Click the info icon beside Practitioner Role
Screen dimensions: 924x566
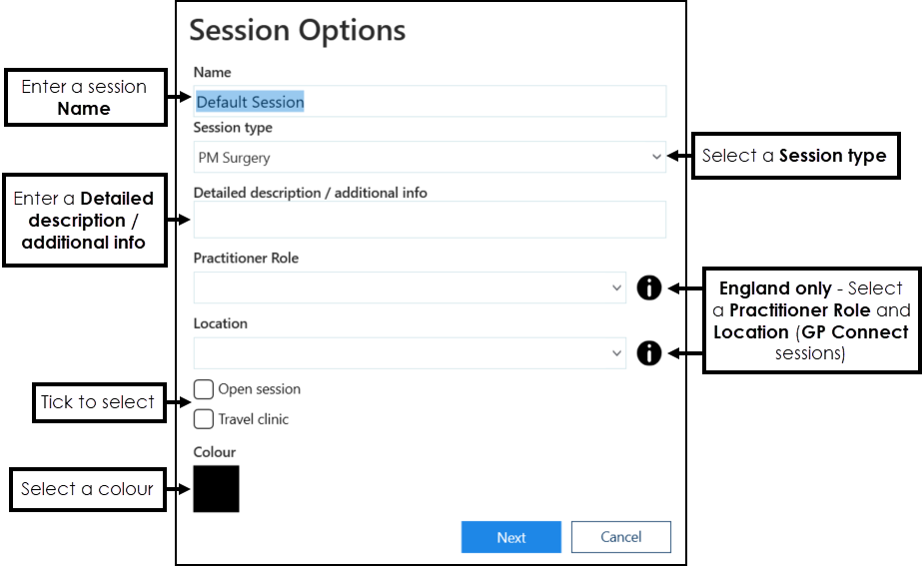(649, 287)
